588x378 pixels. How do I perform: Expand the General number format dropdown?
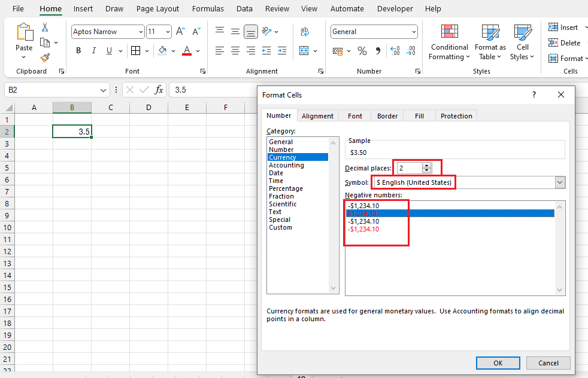tap(414, 32)
